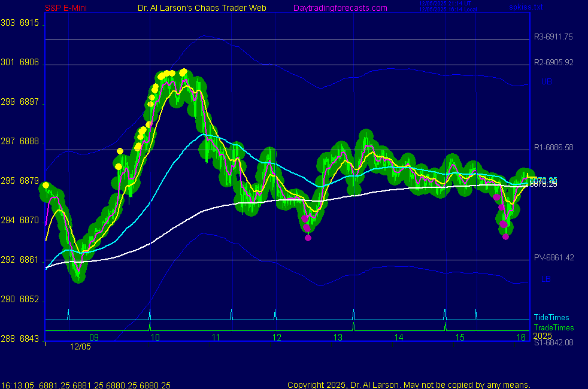The height and width of the screenshot is (389, 588).
Task: Select the R3-6911.75 resistance level label
Action: coord(553,37)
